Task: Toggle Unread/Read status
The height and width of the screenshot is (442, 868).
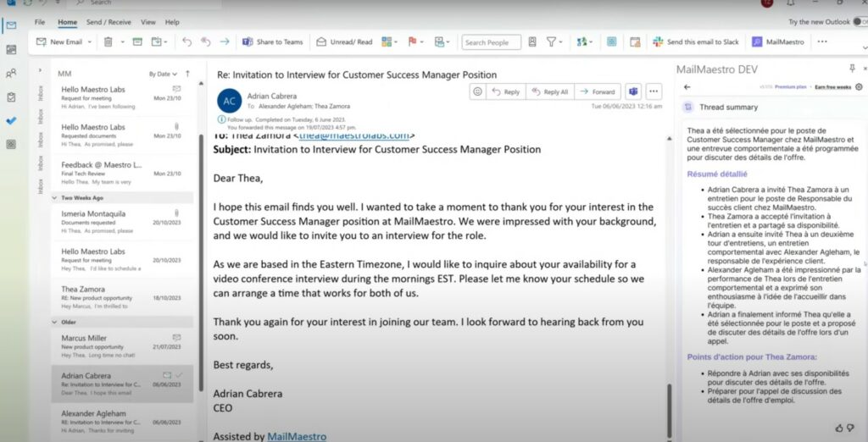Action: pos(344,42)
